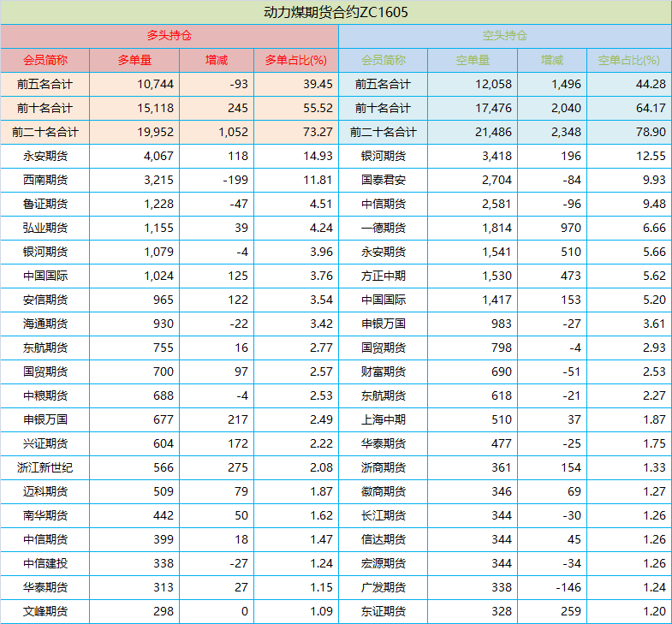This screenshot has width=672, height=624.
Task: Select the 安信期货 member name
Action: pyautogui.click(x=45, y=300)
